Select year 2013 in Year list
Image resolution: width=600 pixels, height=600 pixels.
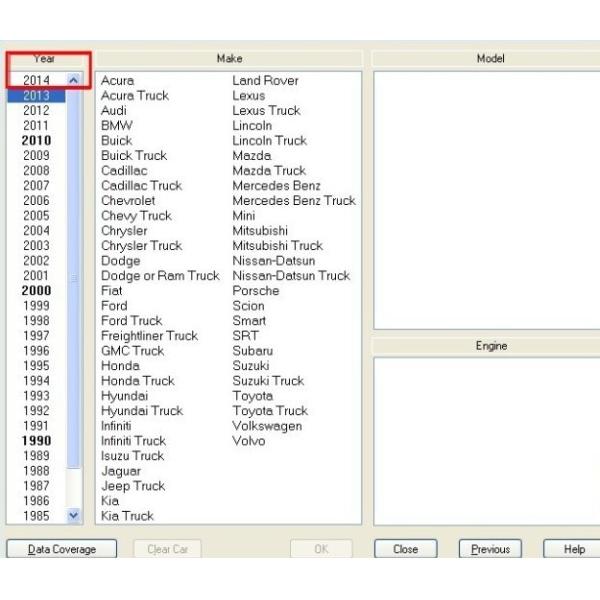[36, 96]
